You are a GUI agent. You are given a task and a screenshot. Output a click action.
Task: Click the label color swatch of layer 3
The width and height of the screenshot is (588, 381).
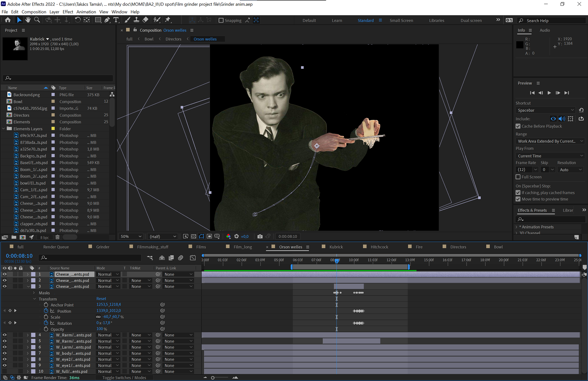point(33,286)
